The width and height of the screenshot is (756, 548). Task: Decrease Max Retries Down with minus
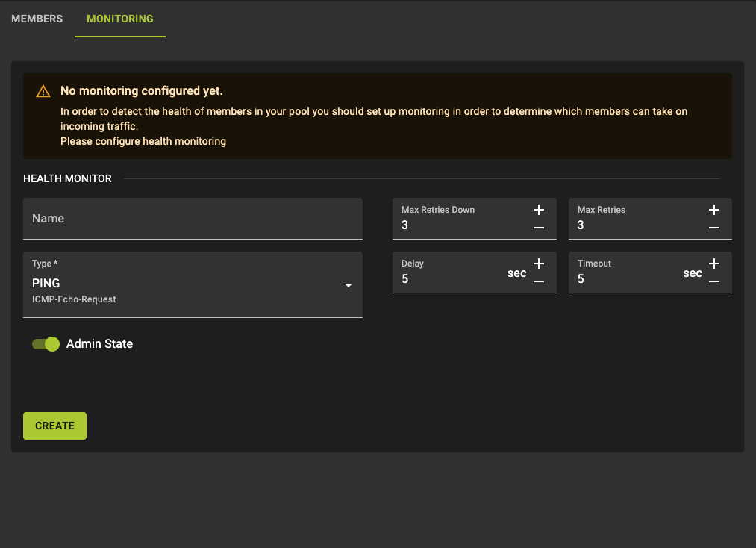coord(539,228)
